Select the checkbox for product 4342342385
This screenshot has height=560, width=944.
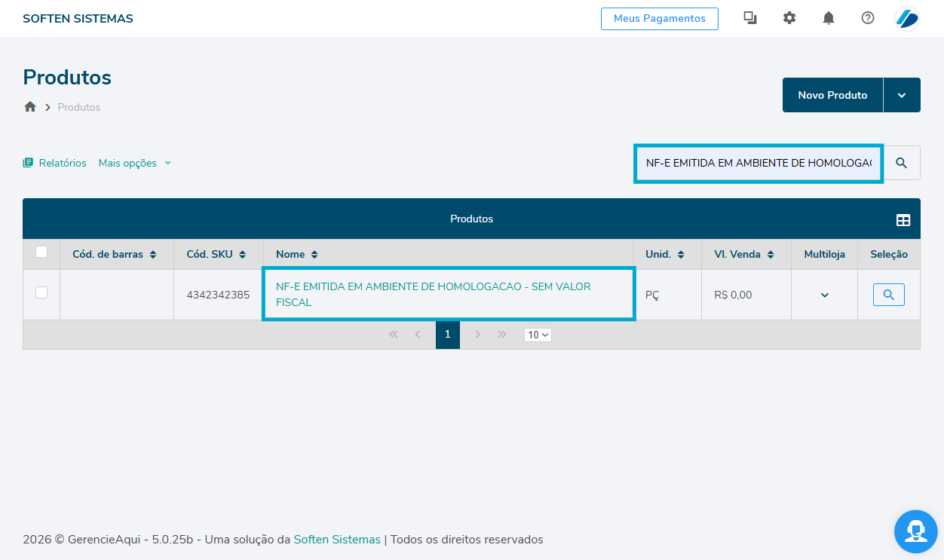tap(41, 292)
